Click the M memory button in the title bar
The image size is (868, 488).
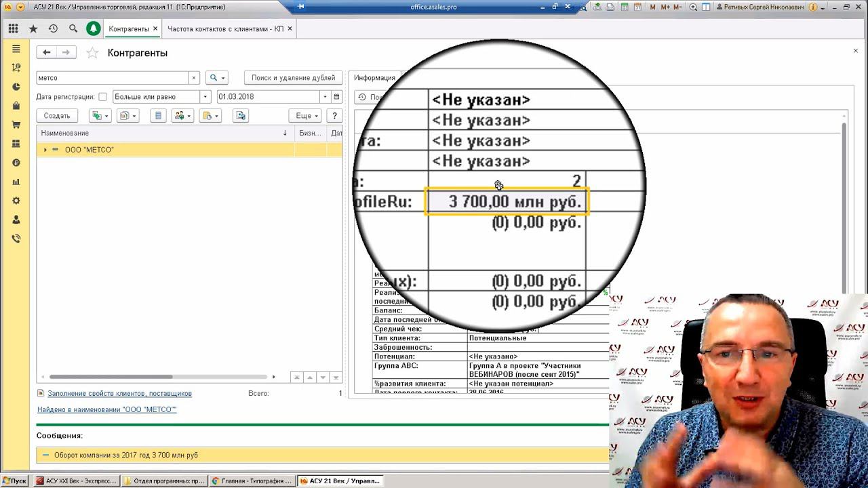(653, 7)
